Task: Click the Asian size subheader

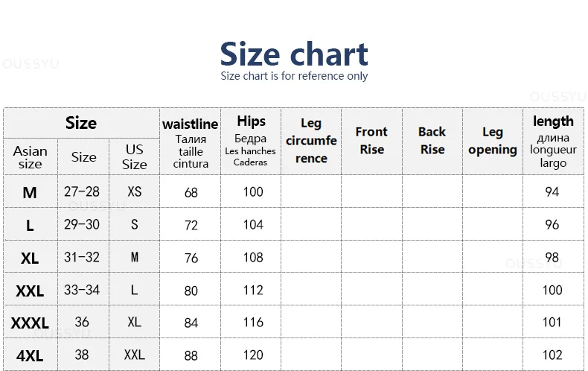Action: pos(31,157)
